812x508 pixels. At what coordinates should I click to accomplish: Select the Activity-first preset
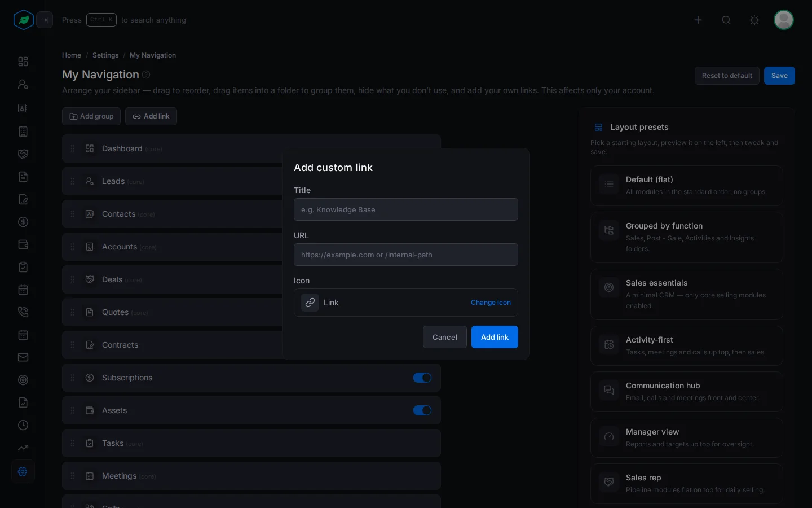[x=687, y=345]
